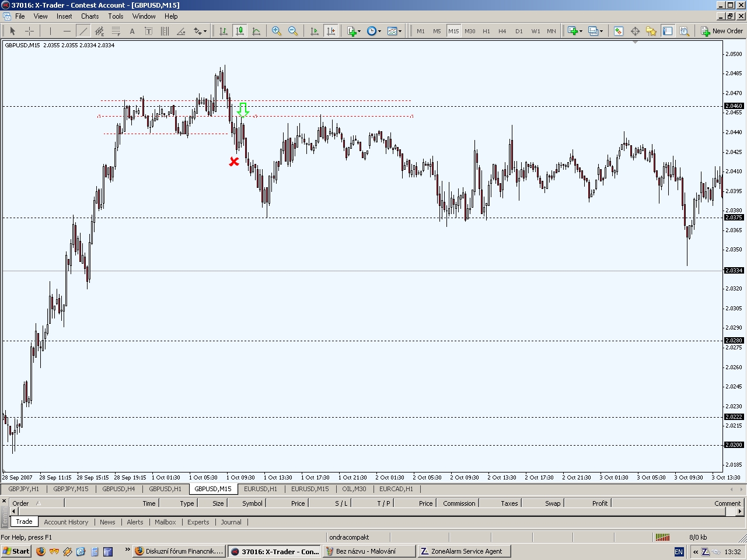Open ZoneAlarm Service Agent from taskbar
Image resolution: width=747 pixels, height=560 pixels.
464,551
